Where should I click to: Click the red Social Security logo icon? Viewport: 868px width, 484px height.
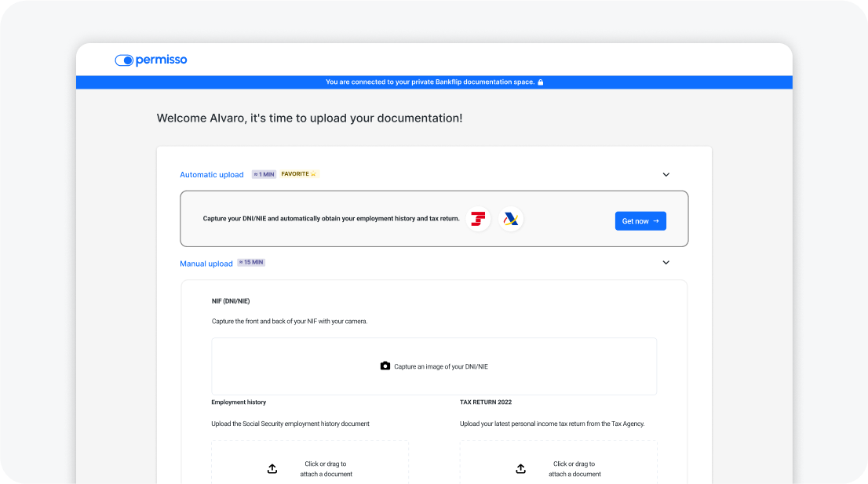tap(478, 219)
